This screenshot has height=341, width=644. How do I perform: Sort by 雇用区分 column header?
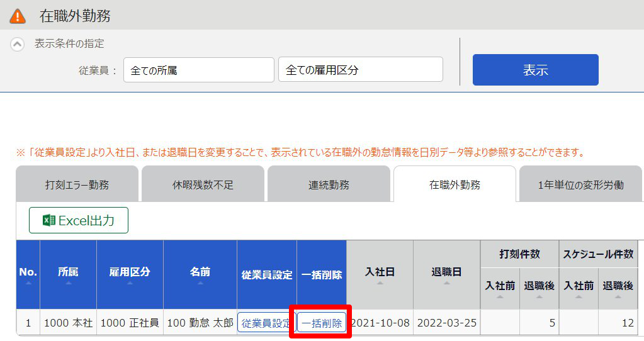coord(130,274)
